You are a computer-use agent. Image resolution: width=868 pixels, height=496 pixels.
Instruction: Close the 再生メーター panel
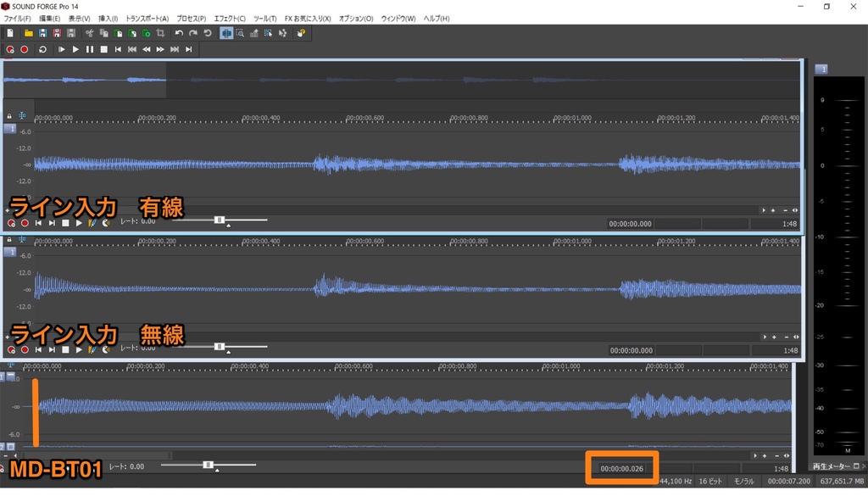point(864,466)
